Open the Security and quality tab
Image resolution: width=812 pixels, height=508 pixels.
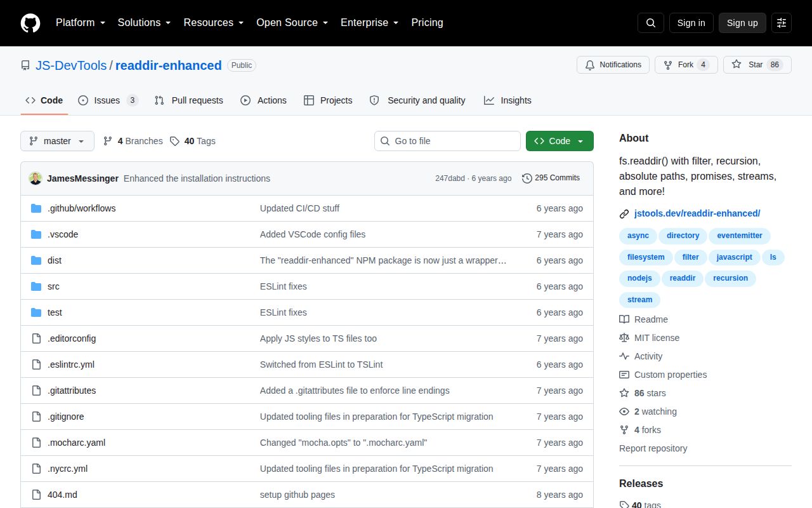point(417,100)
